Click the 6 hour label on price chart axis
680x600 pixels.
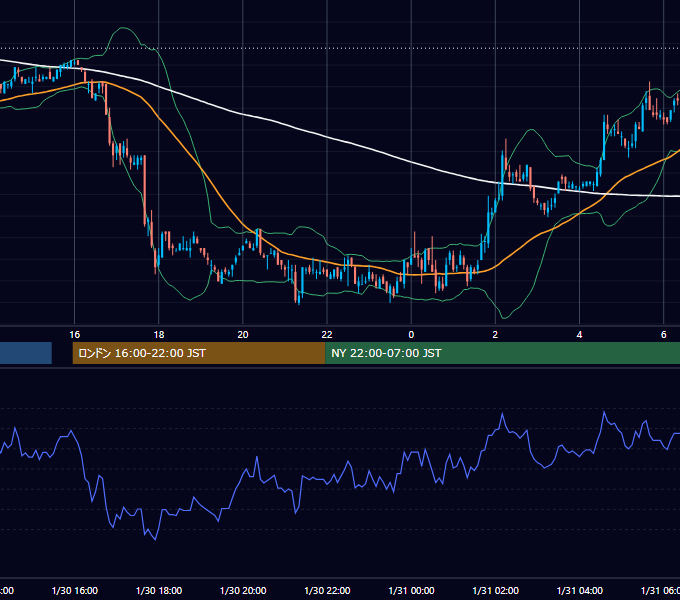pos(664,334)
